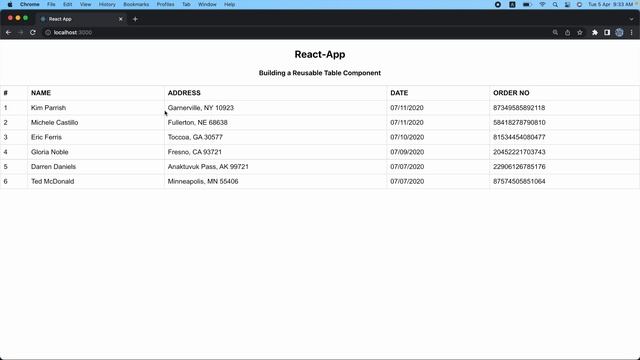Click address Toccoa, GA 30577

click(x=195, y=137)
